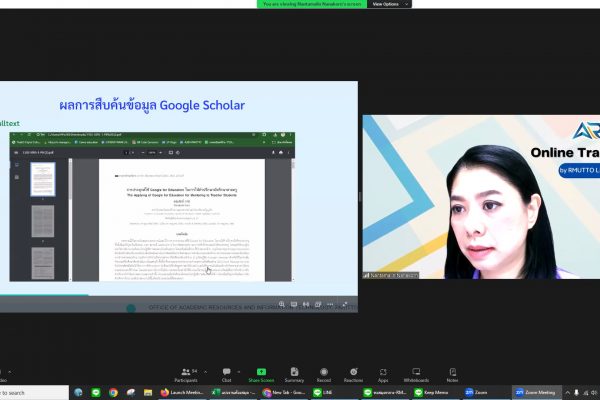Screen dimensions: 600x400
Task: Select the speaker's video tile
Action: tap(481, 197)
